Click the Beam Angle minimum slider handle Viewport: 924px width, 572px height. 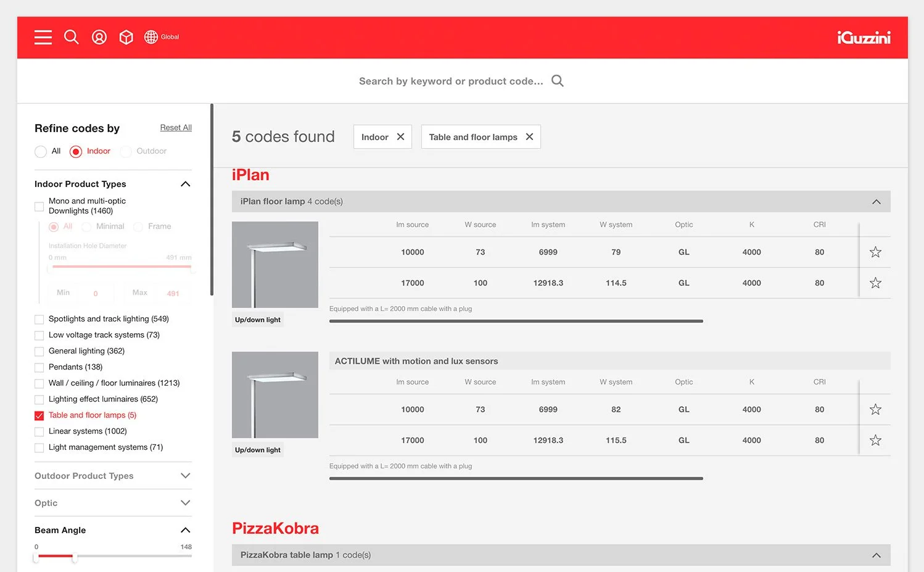(x=36, y=557)
